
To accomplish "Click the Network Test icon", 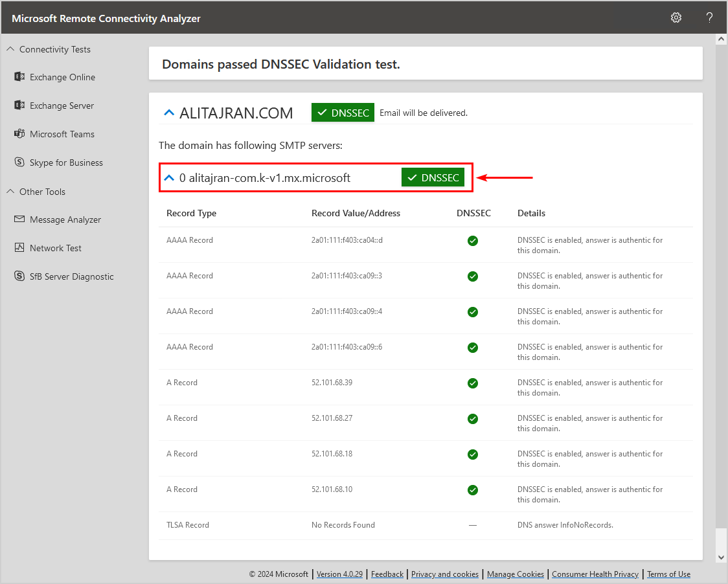I will pos(19,248).
